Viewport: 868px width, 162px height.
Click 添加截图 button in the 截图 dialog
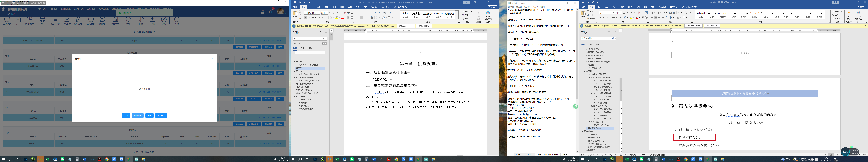(x=138, y=115)
